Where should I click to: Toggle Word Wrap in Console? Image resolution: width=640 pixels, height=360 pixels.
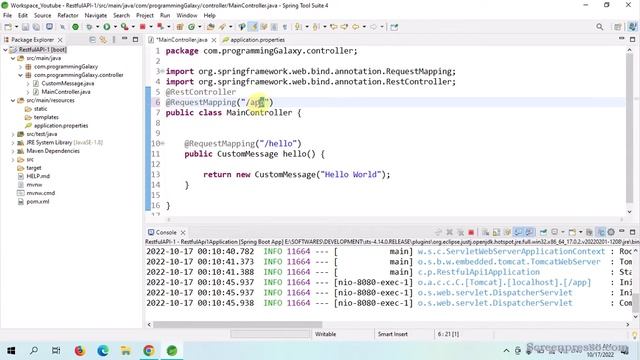[x=507, y=232]
